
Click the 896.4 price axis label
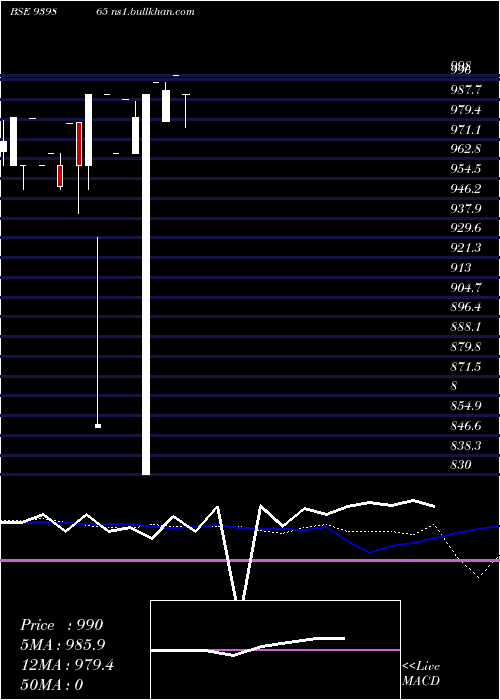coord(466,307)
